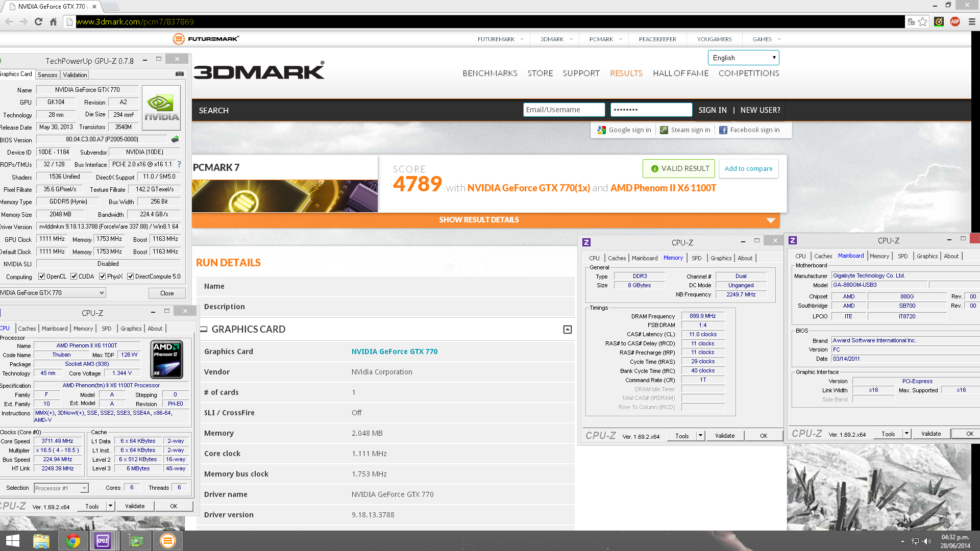This screenshot has height=551, width=980.
Task: Open the English language dropdown
Action: coord(743,58)
